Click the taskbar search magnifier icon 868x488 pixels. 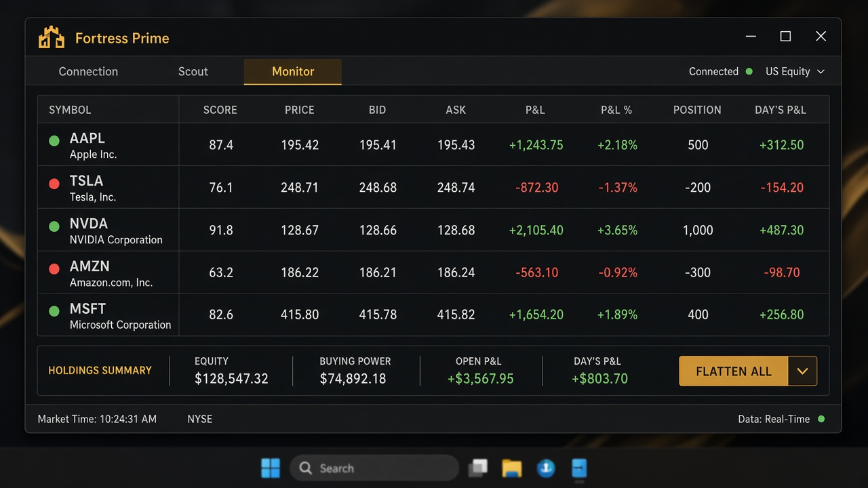(x=306, y=468)
